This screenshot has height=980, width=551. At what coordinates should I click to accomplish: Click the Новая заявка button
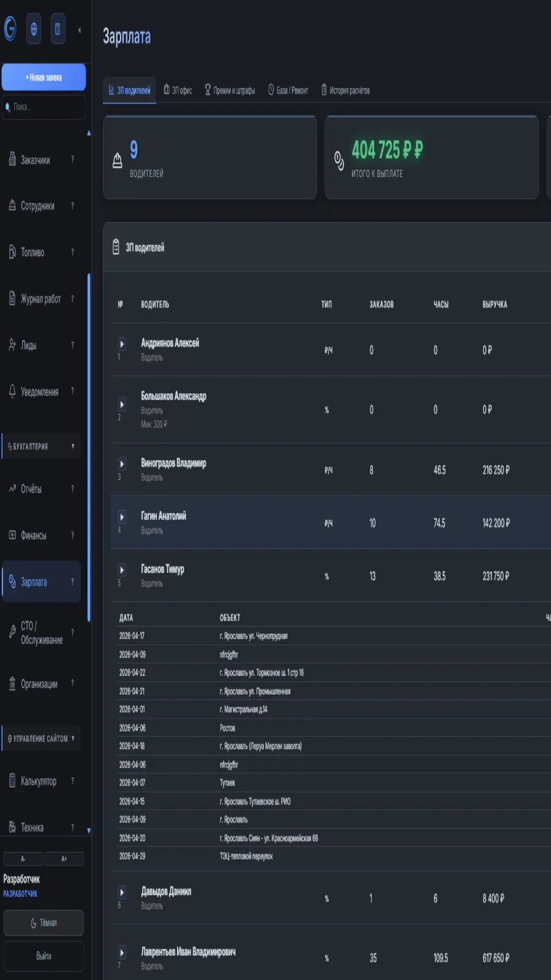point(43,77)
